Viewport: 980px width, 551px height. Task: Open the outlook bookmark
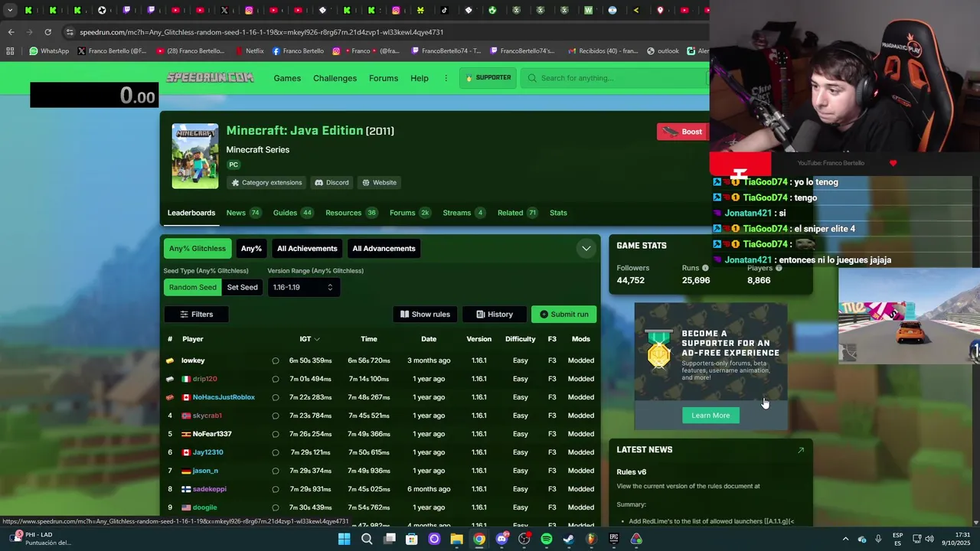(x=663, y=51)
